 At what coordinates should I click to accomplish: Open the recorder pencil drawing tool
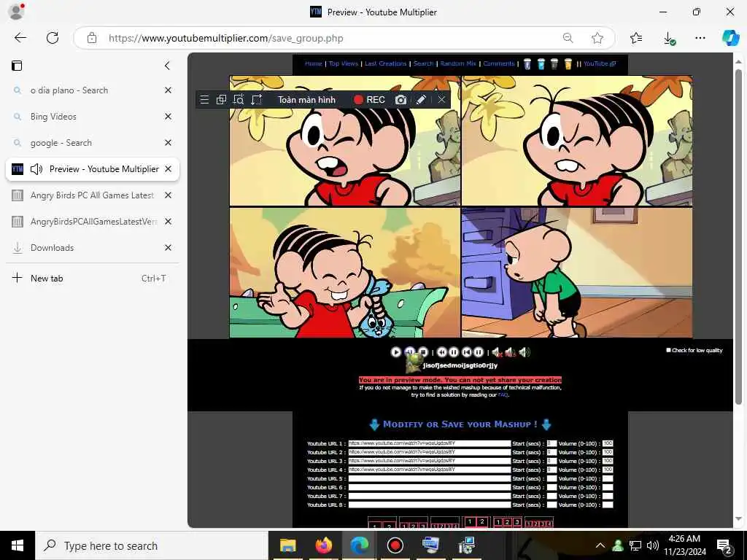[x=421, y=99]
